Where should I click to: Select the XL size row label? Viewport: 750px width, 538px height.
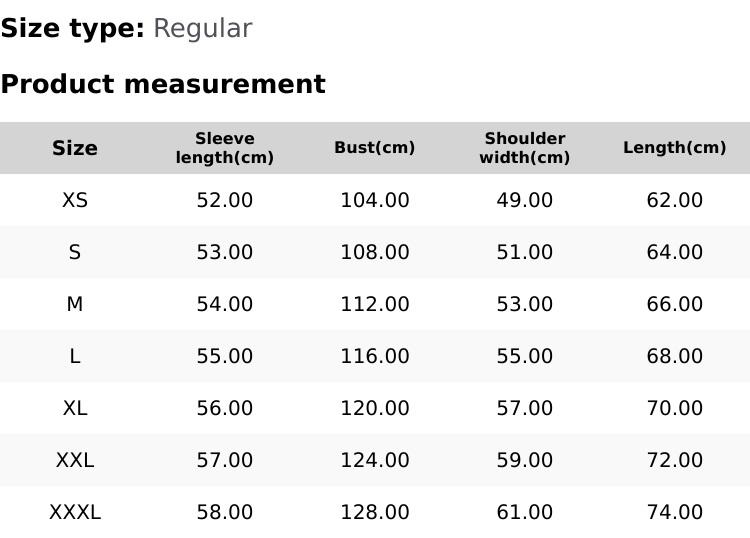coord(75,408)
